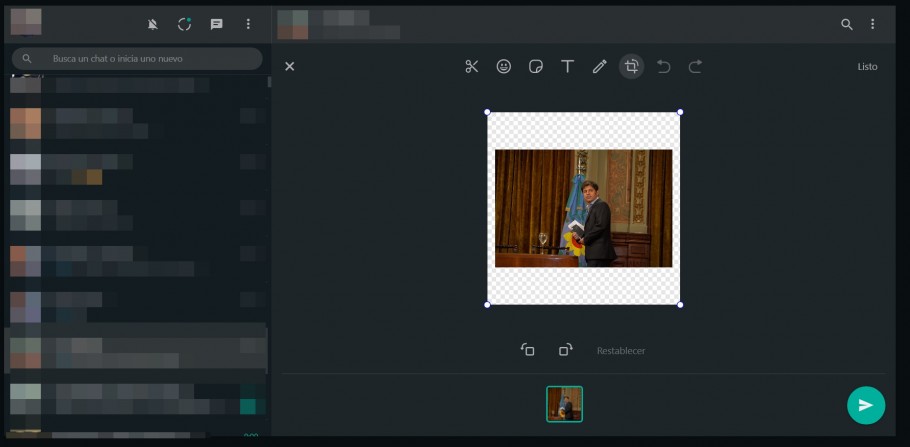The width and height of the screenshot is (910, 447).
Task: Click top-right crop handle
Action: (680, 112)
